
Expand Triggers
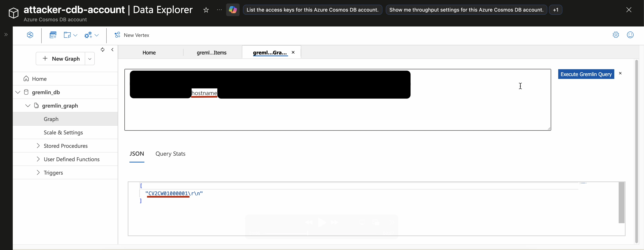point(38,173)
